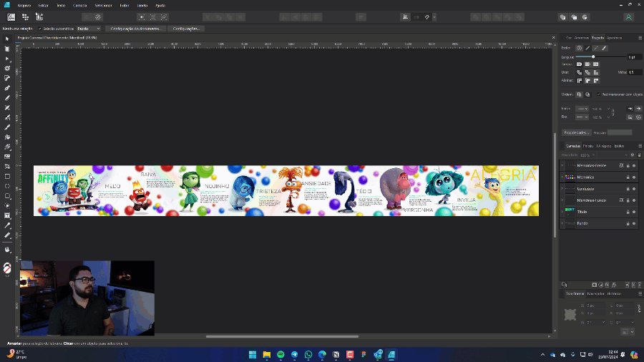
Task: Open layer effects fx icon below layers
Action: 607,285
